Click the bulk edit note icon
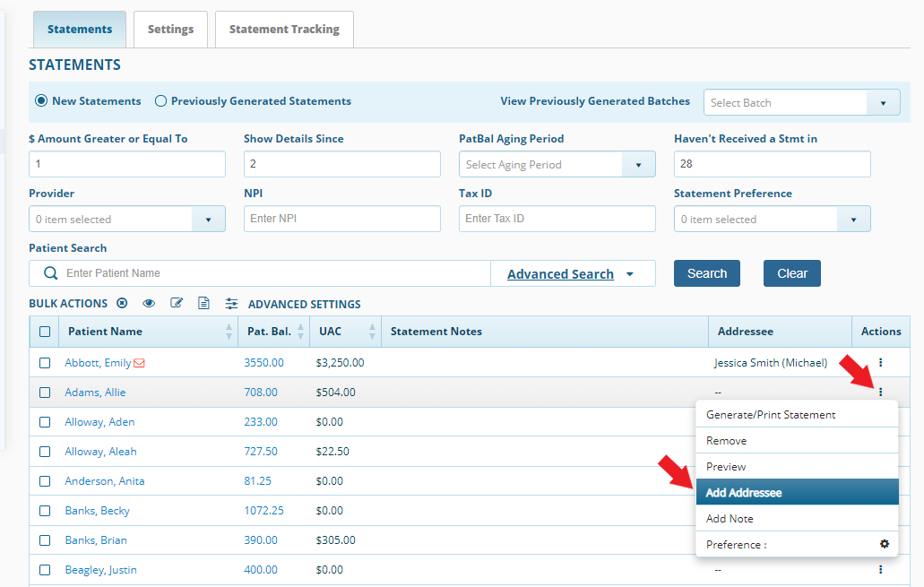 (177, 303)
